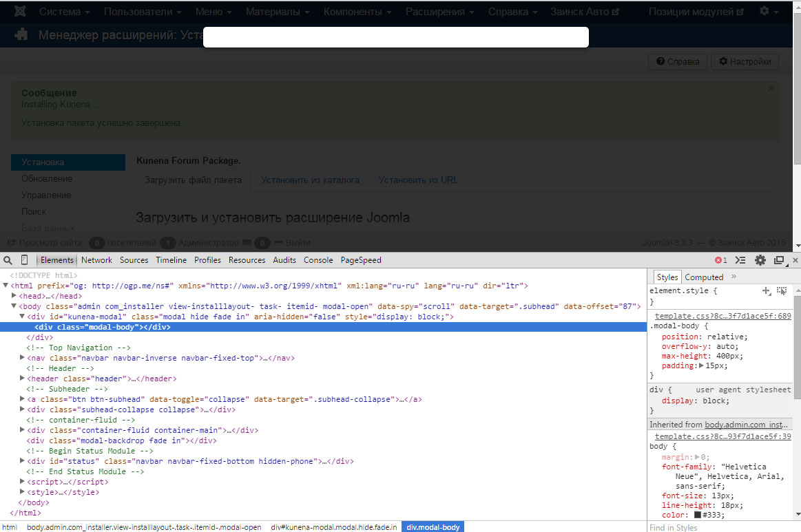Open the Computed styles tab

coord(704,277)
